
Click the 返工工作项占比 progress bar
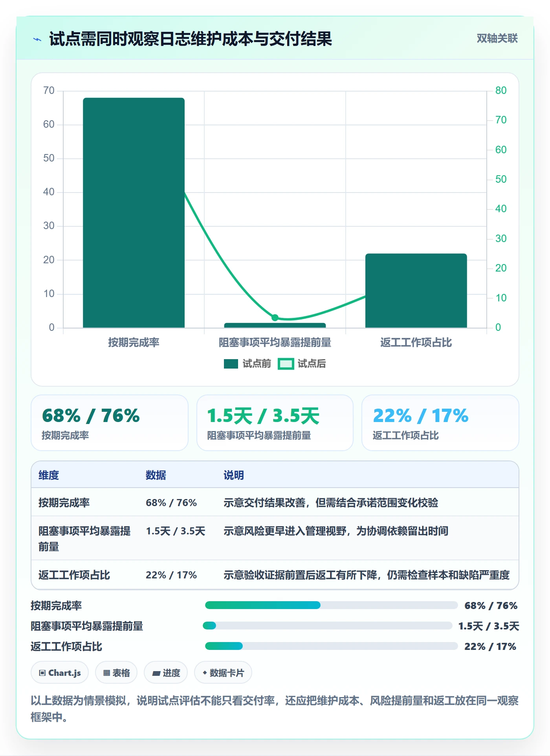[x=331, y=646]
